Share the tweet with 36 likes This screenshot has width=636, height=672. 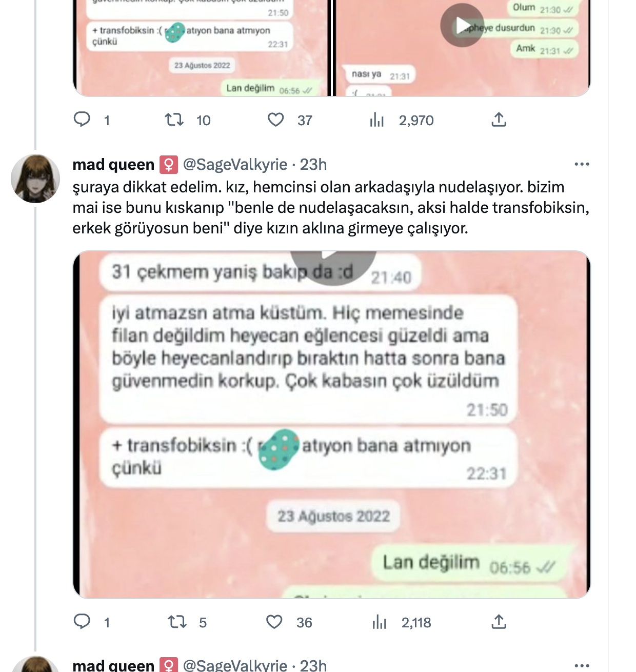tap(499, 622)
